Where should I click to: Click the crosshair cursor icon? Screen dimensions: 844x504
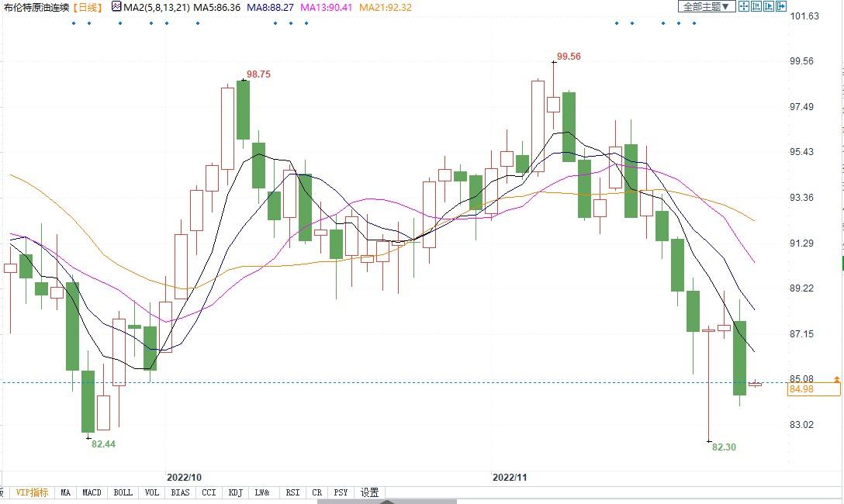(743, 6)
